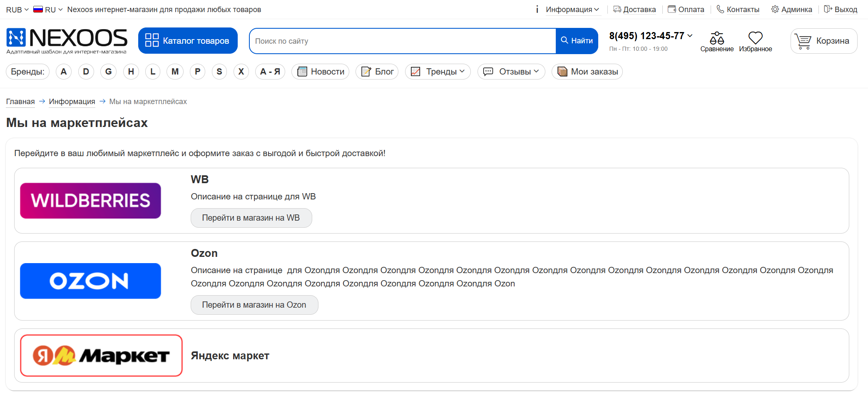The height and width of the screenshot is (403, 868).
Task: Click the Оплата wallet icon
Action: click(x=672, y=9)
